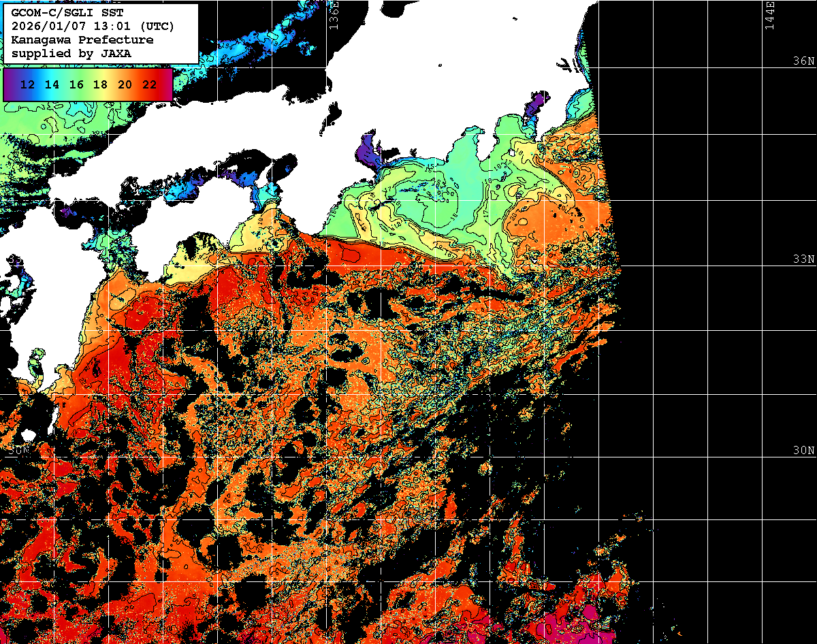Click the 2026/01/07 13:01 (UTC) timestamp
Viewport: 817px width, 644px height.
[x=93, y=27]
